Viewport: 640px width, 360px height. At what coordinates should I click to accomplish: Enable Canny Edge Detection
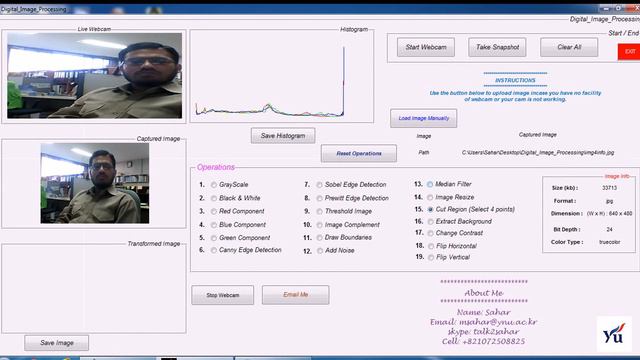tap(214, 250)
